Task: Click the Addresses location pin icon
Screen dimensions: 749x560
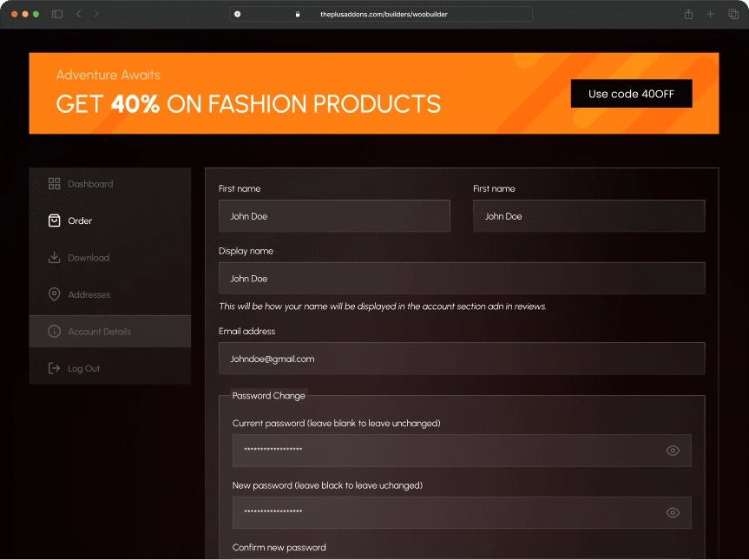Action: tap(53, 294)
